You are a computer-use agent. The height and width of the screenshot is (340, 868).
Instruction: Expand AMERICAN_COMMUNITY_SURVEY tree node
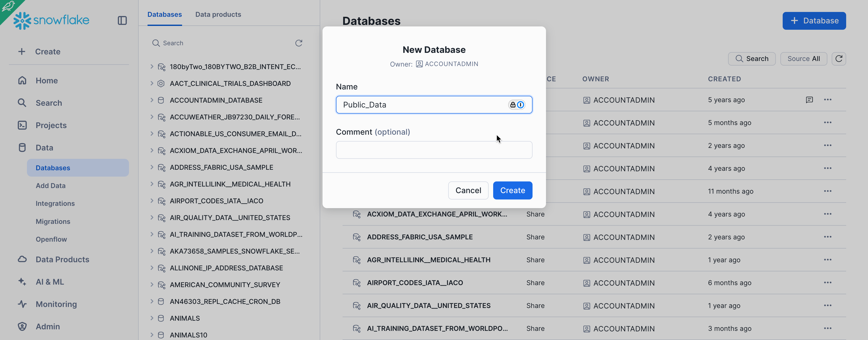point(152,285)
